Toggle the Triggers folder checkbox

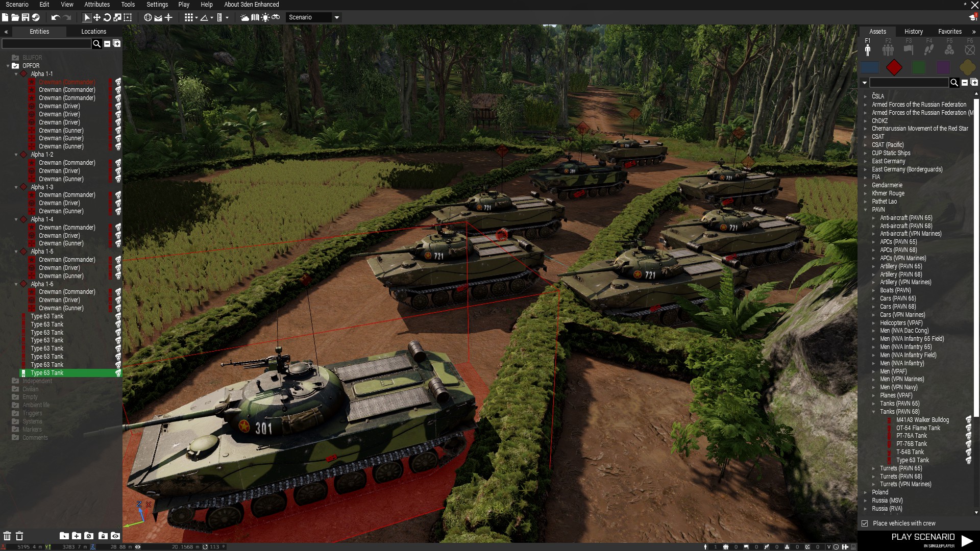(x=15, y=413)
